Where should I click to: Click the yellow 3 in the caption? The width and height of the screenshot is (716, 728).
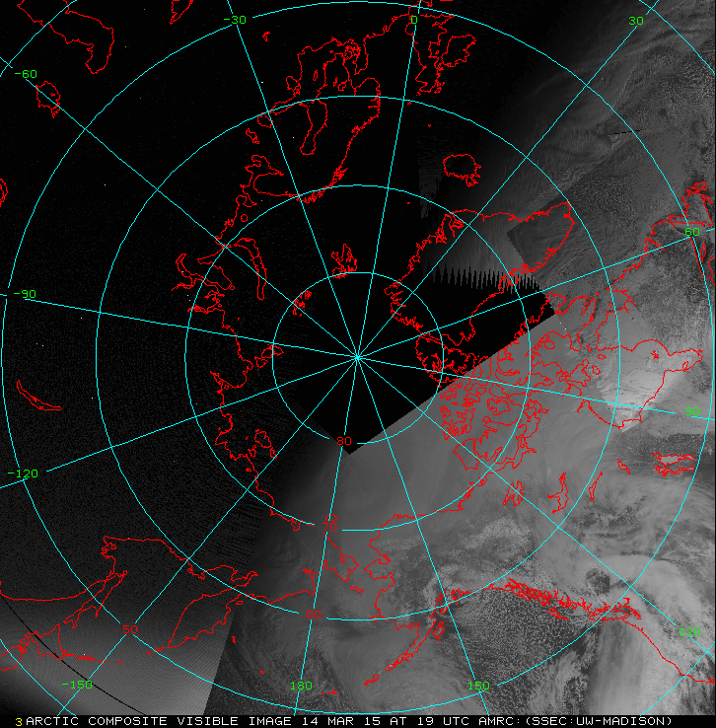[x=19, y=722]
